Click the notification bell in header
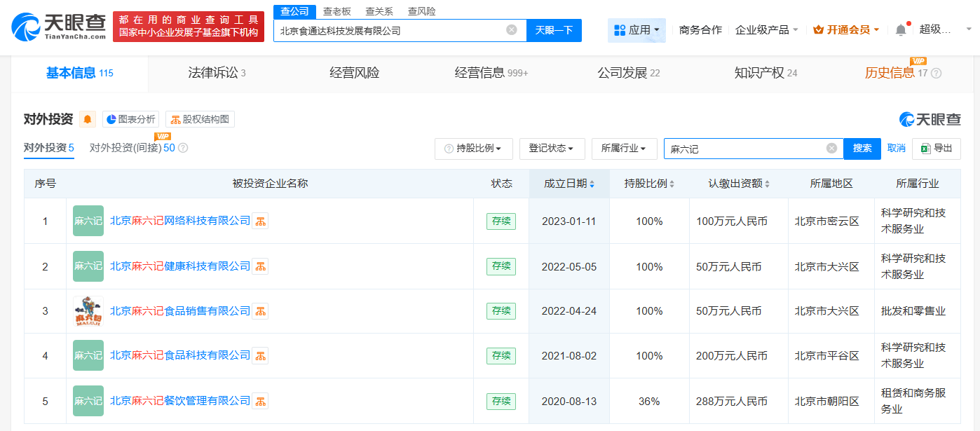Image resolution: width=980 pixels, height=431 pixels. (x=901, y=30)
